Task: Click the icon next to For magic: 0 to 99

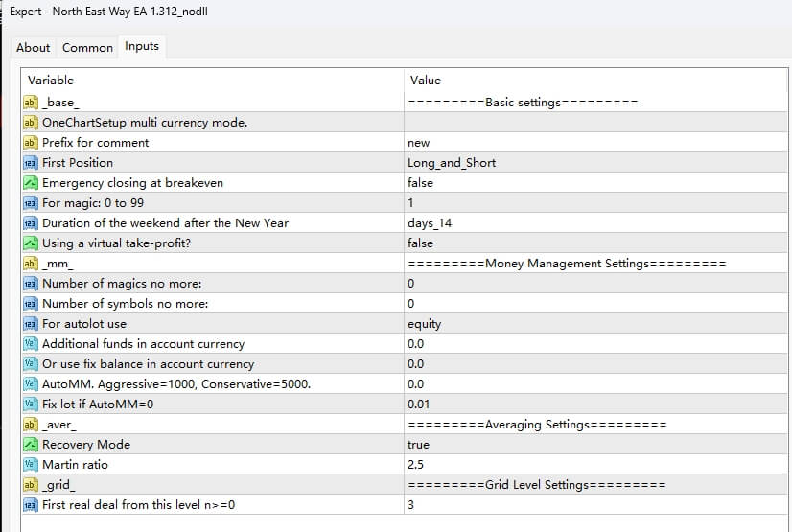Action: click(30, 203)
